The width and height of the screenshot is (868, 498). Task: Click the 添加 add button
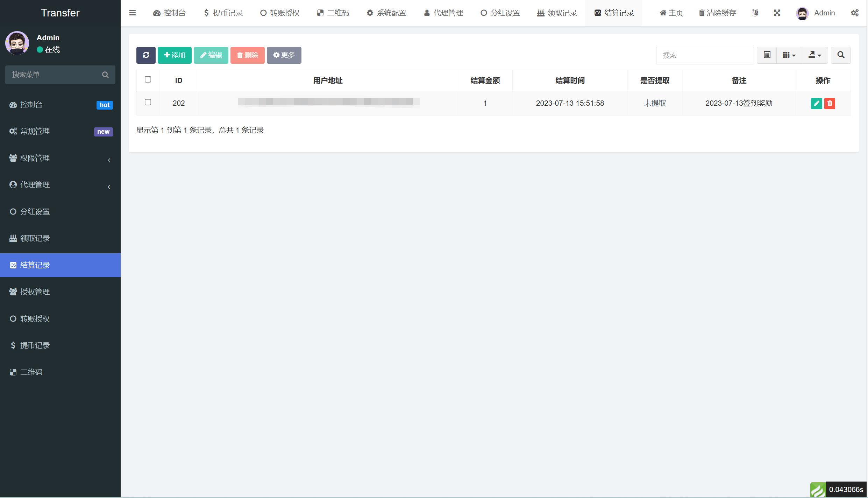175,55
